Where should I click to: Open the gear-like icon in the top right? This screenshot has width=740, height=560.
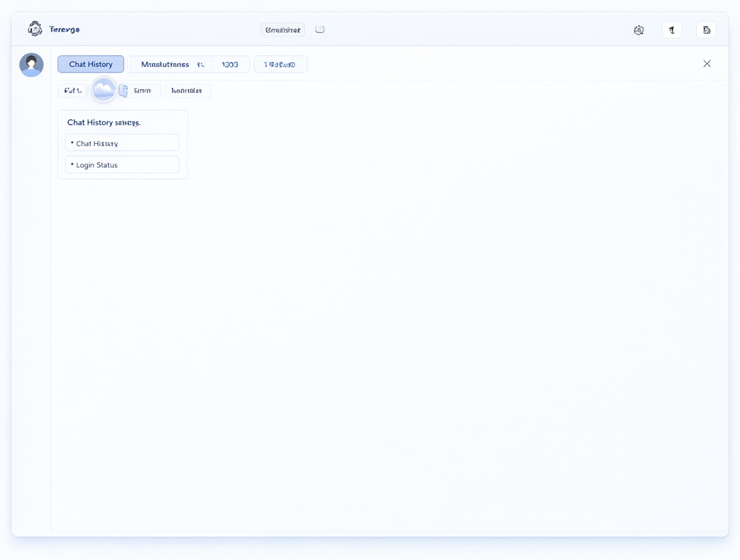[x=639, y=30]
